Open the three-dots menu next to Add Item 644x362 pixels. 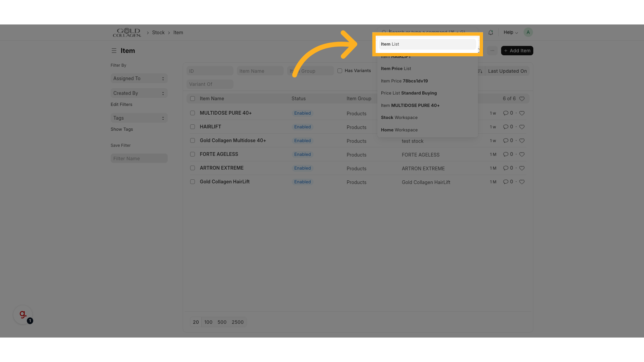[492, 51]
